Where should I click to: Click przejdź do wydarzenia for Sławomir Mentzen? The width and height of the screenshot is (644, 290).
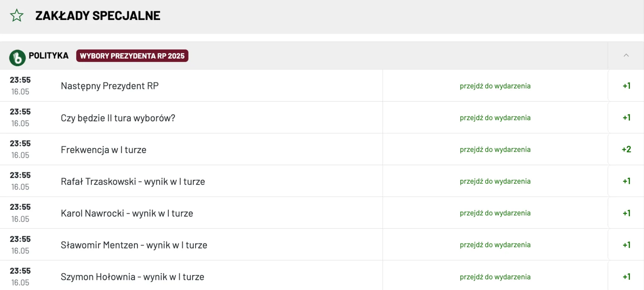coord(495,245)
